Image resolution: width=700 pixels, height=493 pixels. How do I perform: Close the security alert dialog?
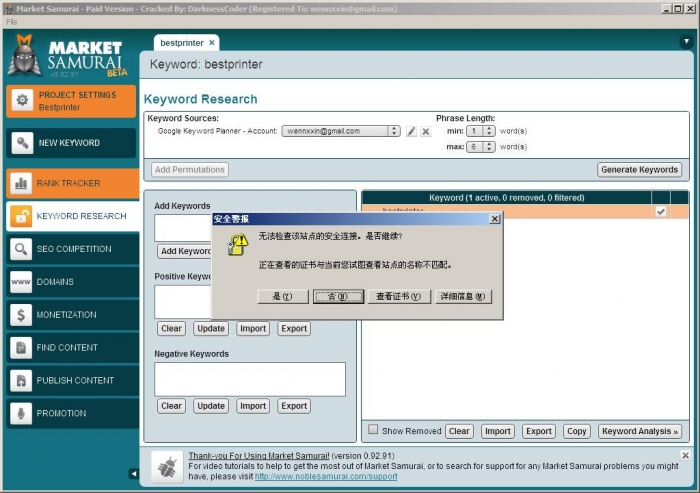pos(495,219)
